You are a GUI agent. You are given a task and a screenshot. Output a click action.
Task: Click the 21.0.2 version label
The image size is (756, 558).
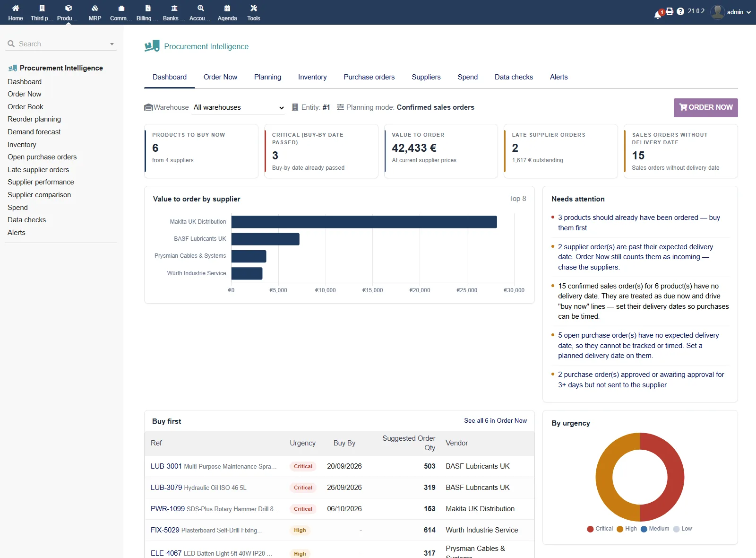point(696,11)
